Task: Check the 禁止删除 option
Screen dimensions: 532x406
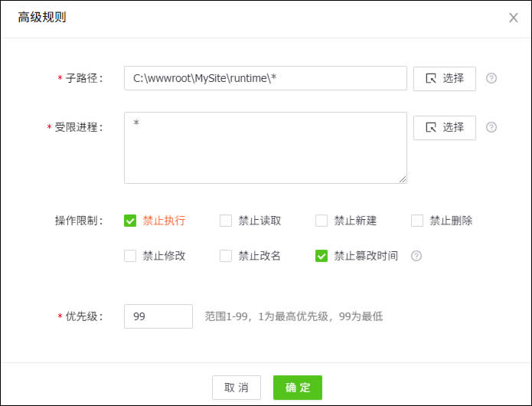Action: point(417,221)
